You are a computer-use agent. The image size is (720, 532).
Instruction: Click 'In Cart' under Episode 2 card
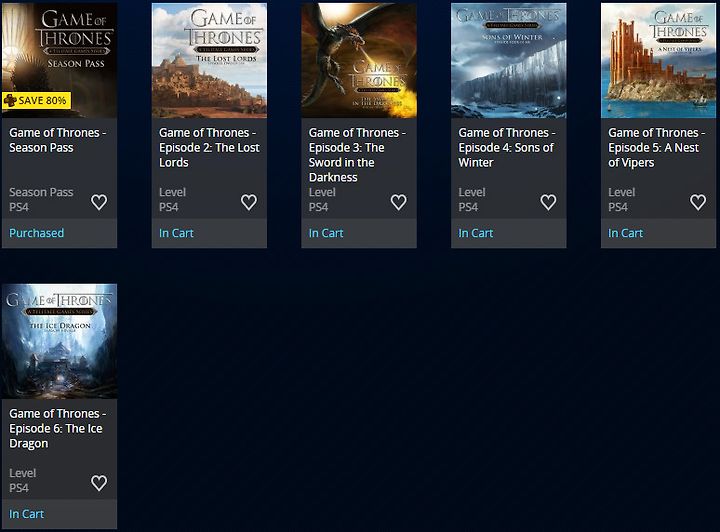(x=176, y=233)
